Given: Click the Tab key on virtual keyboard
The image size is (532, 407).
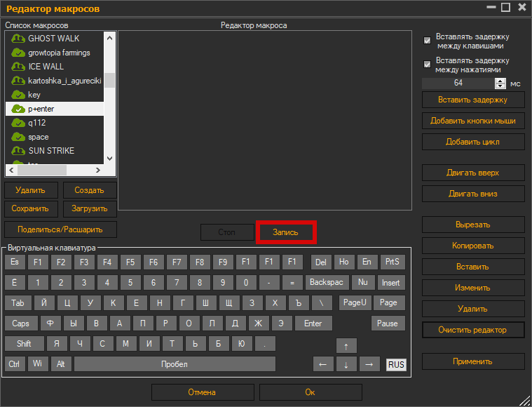Looking at the screenshot, I should click(18, 302).
